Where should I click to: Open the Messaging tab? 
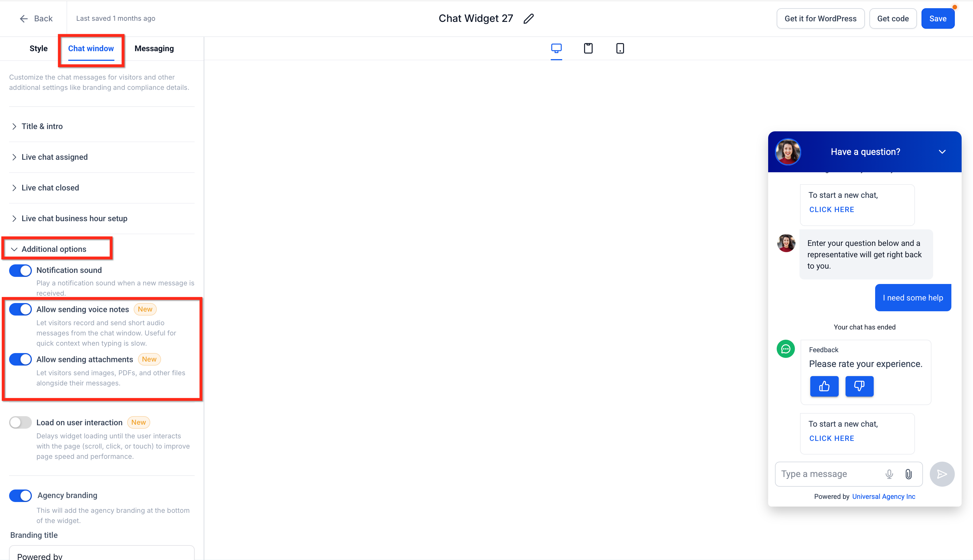pyautogui.click(x=154, y=48)
